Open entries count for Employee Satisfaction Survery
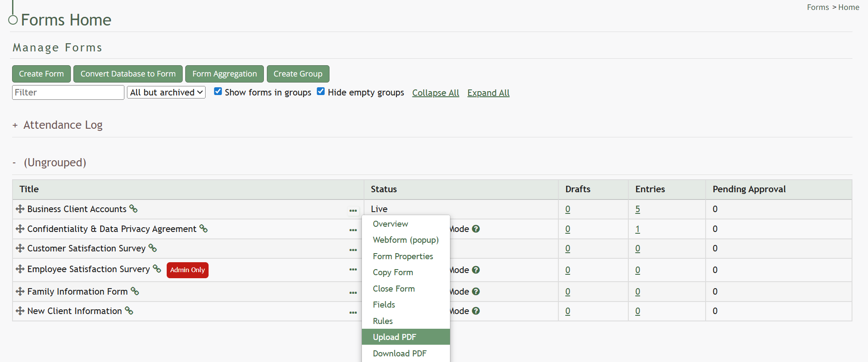The width and height of the screenshot is (868, 362). 637,270
